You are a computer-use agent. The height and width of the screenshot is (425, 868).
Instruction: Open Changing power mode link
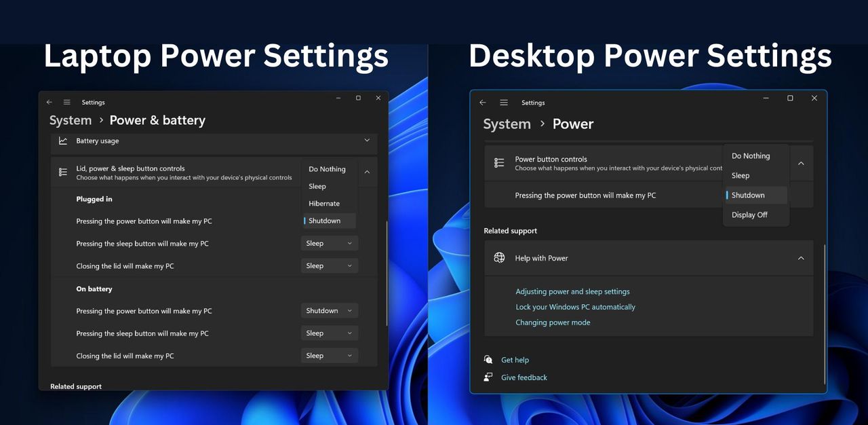point(553,322)
